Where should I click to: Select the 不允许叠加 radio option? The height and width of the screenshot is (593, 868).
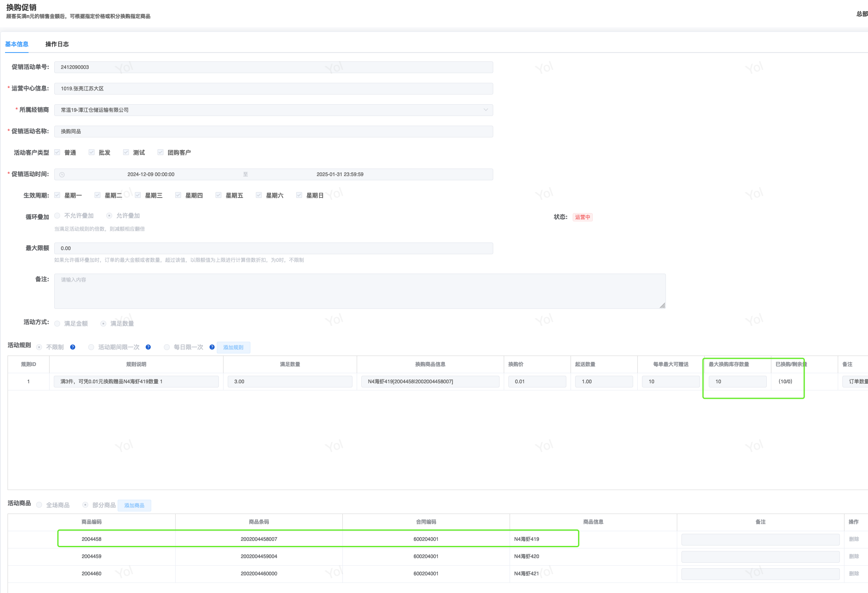tap(58, 216)
